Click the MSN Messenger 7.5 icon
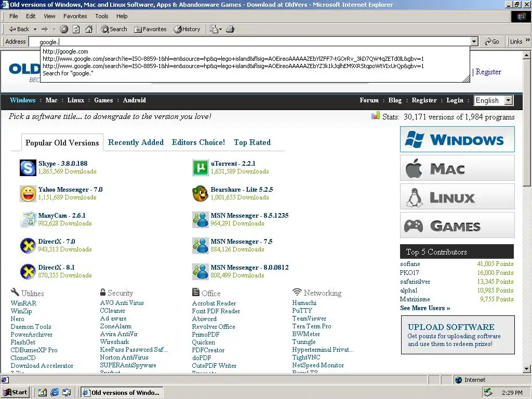 click(x=201, y=246)
